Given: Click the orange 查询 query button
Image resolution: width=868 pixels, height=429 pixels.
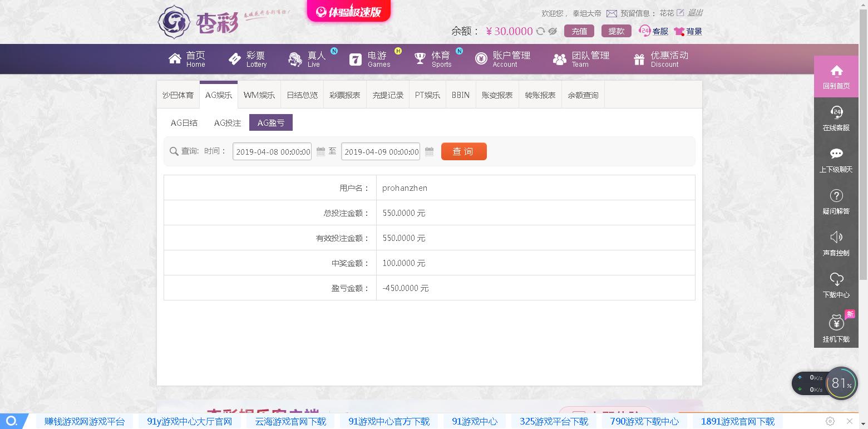Looking at the screenshot, I should coord(463,151).
